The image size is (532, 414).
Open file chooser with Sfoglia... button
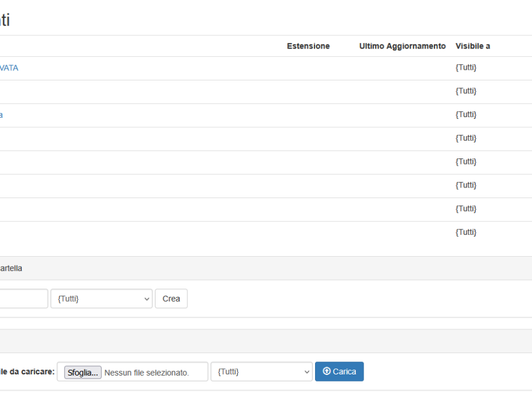(x=83, y=372)
